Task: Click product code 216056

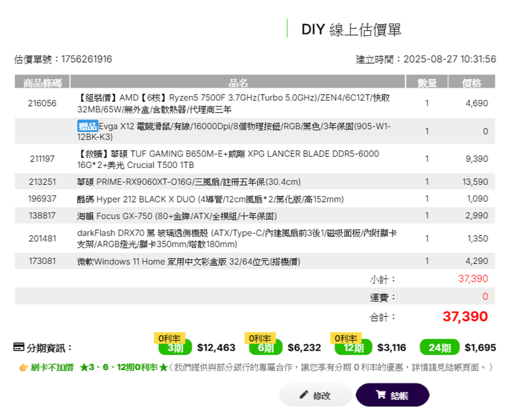Action: click(x=42, y=103)
